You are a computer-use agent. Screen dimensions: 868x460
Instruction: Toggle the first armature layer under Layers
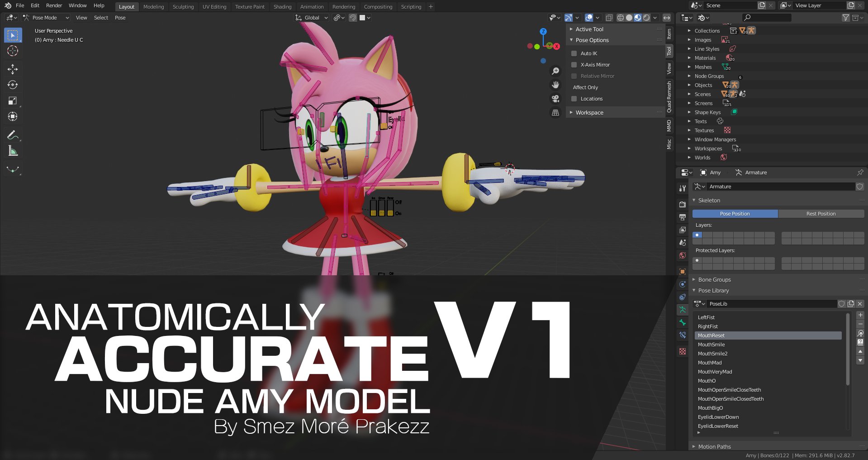(x=697, y=235)
